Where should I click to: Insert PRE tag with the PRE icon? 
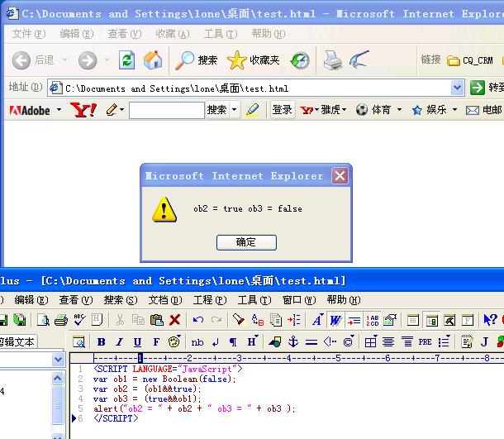click(425, 342)
